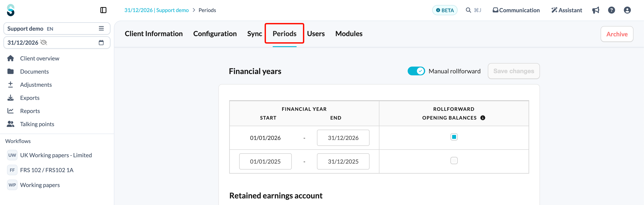
Task: Uncheck rollforward checkbox for 2026 financial year
Action: coord(454,137)
